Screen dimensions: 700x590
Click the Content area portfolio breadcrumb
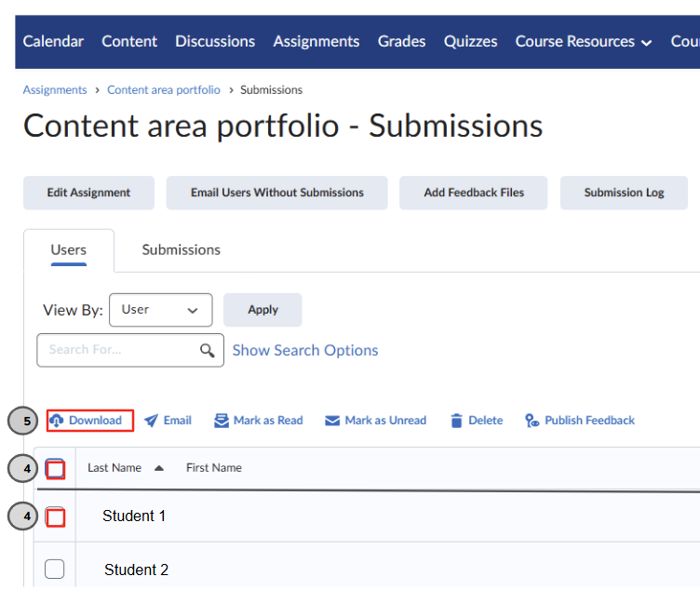point(164,90)
